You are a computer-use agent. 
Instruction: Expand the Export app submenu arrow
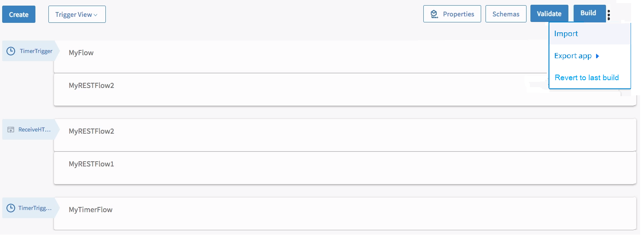click(x=597, y=56)
